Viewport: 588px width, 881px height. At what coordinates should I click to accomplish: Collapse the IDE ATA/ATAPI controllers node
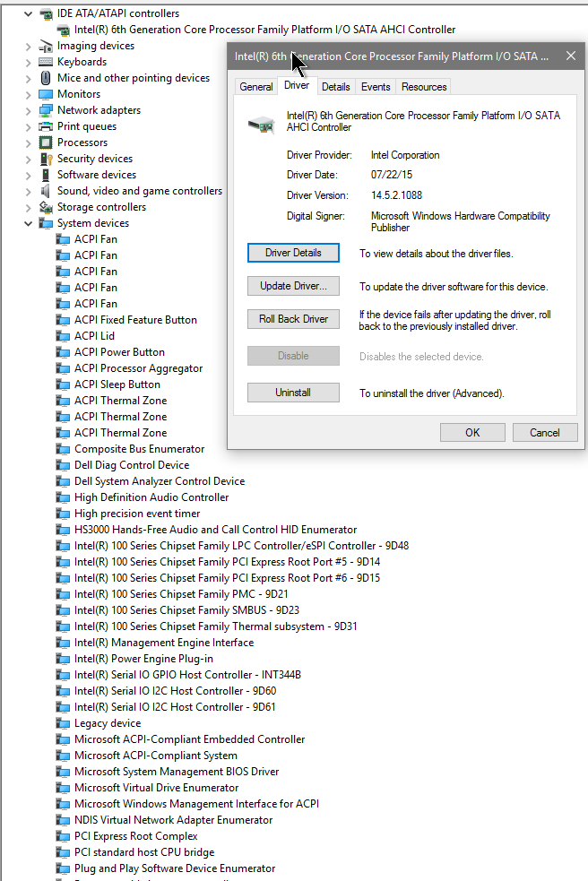pos(28,13)
